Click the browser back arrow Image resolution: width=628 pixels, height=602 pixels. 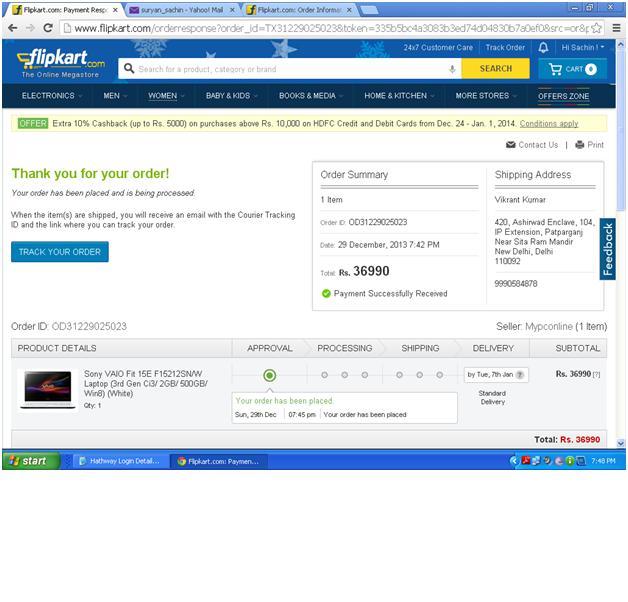click(13, 28)
